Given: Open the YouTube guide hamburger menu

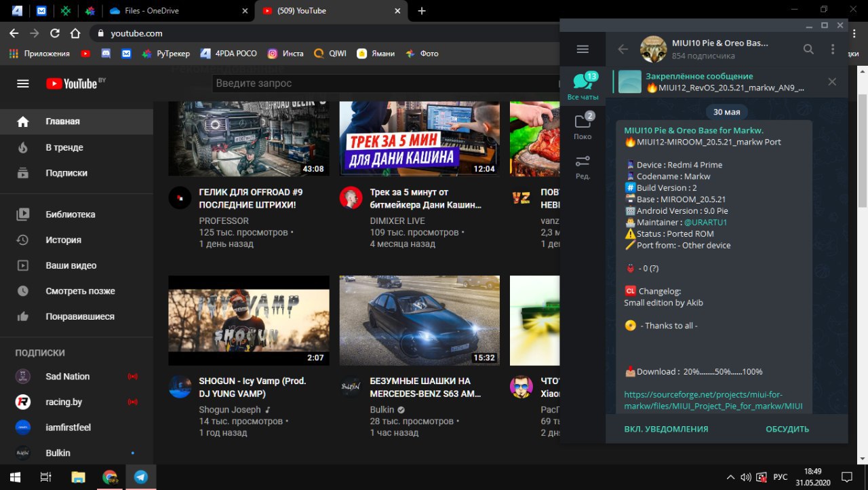Looking at the screenshot, I should (x=23, y=83).
